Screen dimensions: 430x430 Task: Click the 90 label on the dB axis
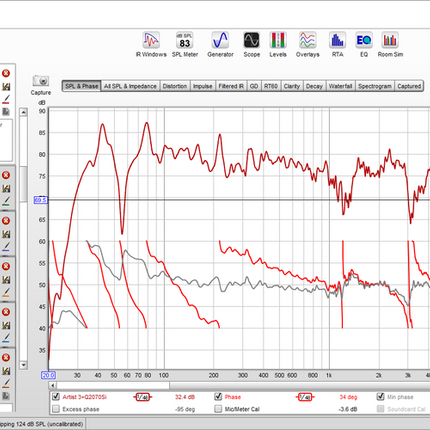[42, 111]
